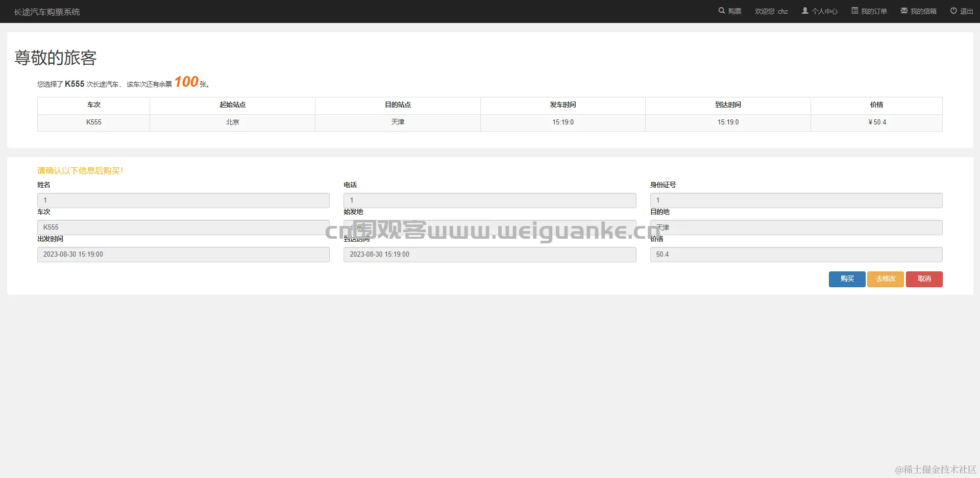The image size is (980, 478).
Task: Click the orange 100 remaining tickets number
Action: 186,82
